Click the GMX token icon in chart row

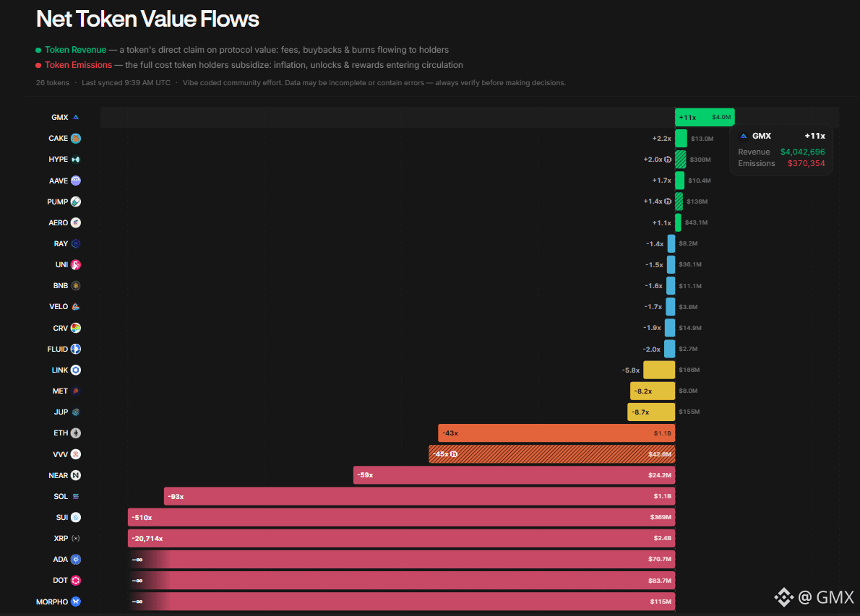(76, 117)
